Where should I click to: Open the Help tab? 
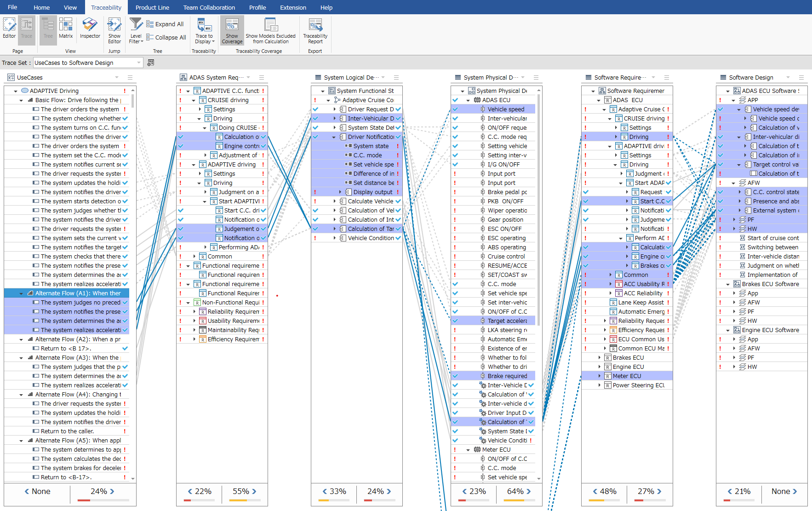click(x=326, y=7)
